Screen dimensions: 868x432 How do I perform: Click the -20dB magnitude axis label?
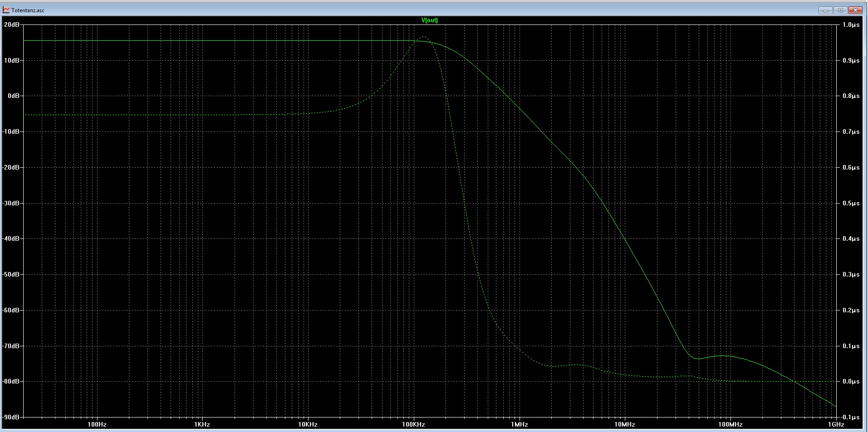coord(11,167)
